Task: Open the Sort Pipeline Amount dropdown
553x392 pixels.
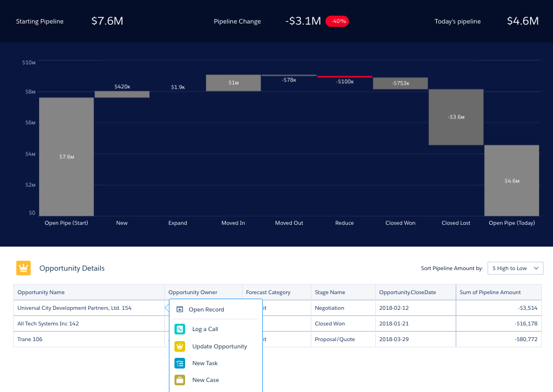Action: [x=515, y=268]
